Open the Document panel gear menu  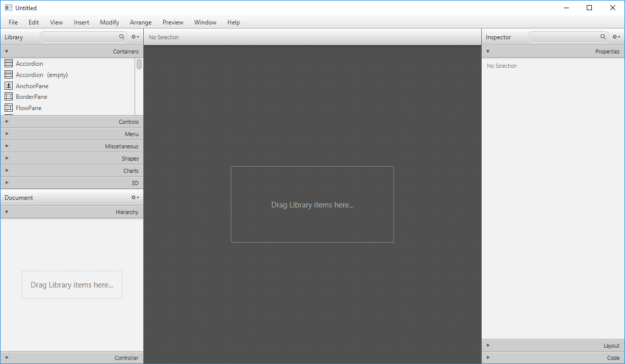(134, 197)
